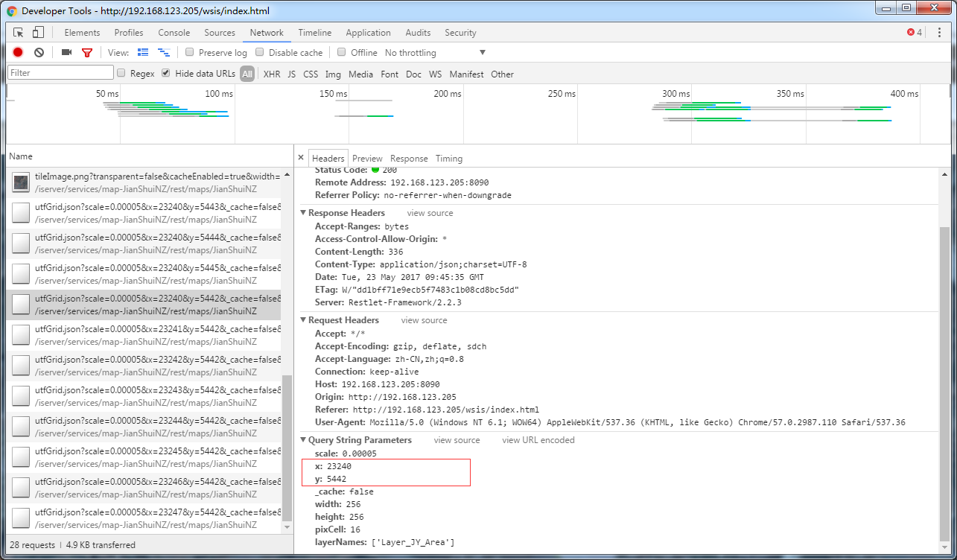
Task: Click the capture screenshots camera icon
Action: [x=66, y=53]
